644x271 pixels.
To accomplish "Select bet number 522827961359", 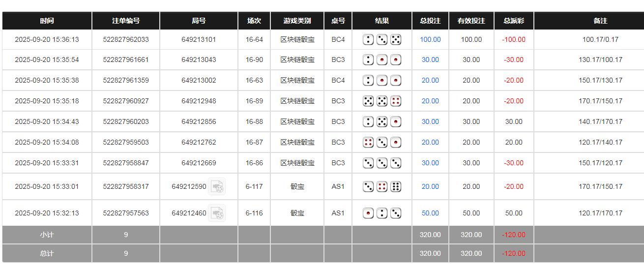I will point(126,80).
